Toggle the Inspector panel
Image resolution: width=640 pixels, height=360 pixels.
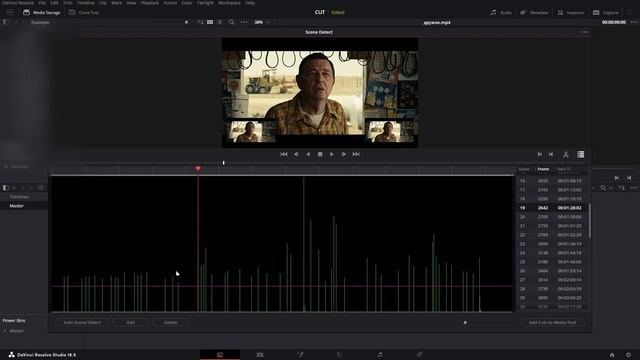click(571, 13)
